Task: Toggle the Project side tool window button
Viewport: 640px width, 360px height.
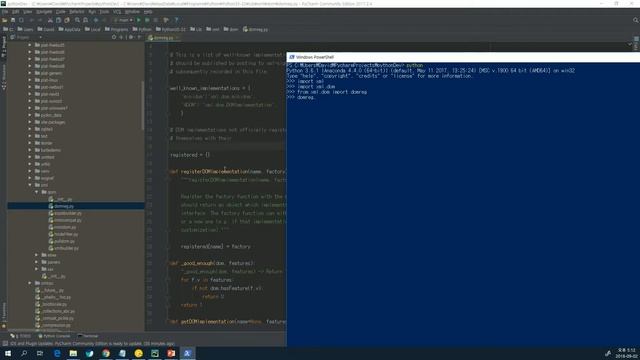Action: click(4, 46)
